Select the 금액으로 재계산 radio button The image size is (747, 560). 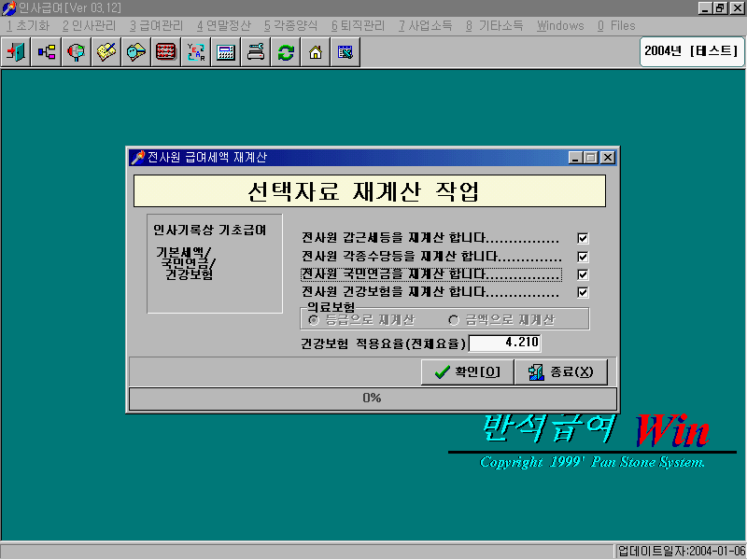coord(454,319)
